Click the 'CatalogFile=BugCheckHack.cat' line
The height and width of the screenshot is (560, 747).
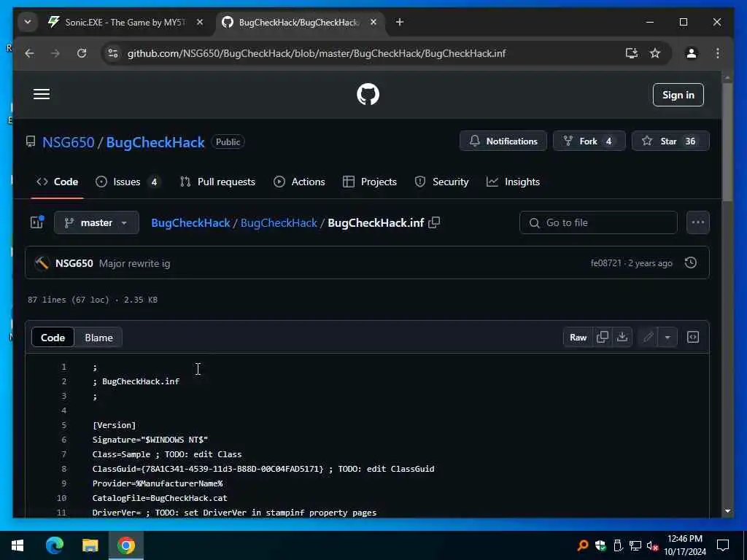click(x=160, y=498)
